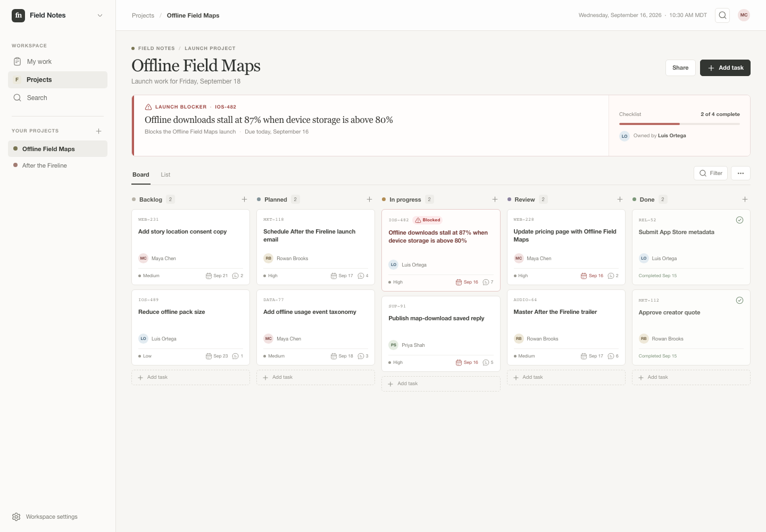The image size is (766, 532).
Task: Open the After the Fireline project
Action: (57, 165)
